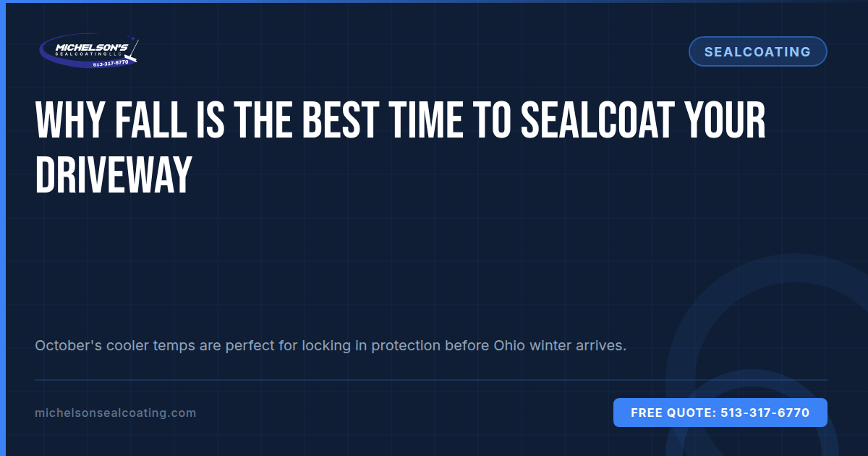Click the Michelson's name text in the logo
The width and height of the screenshot is (868, 456).
92,47
